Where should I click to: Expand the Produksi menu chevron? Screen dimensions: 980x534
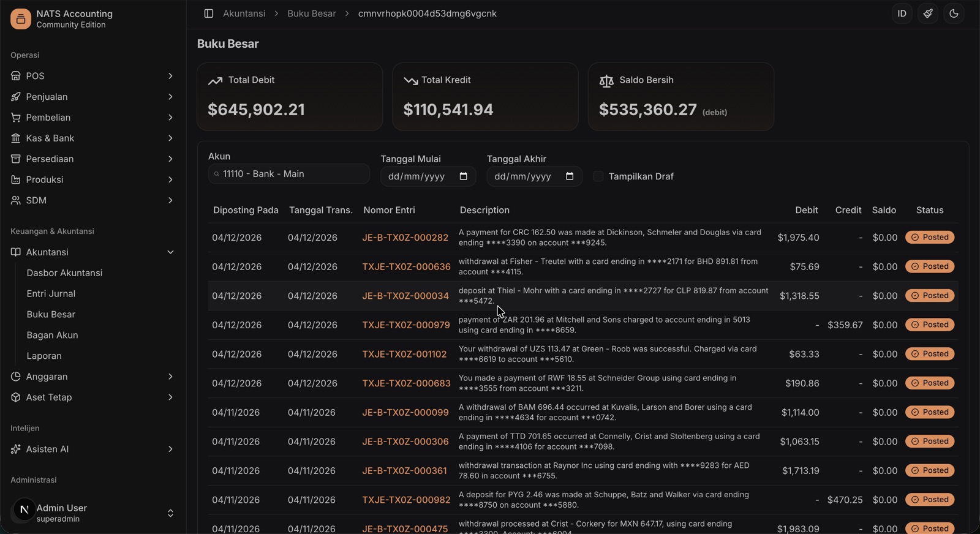(x=170, y=180)
